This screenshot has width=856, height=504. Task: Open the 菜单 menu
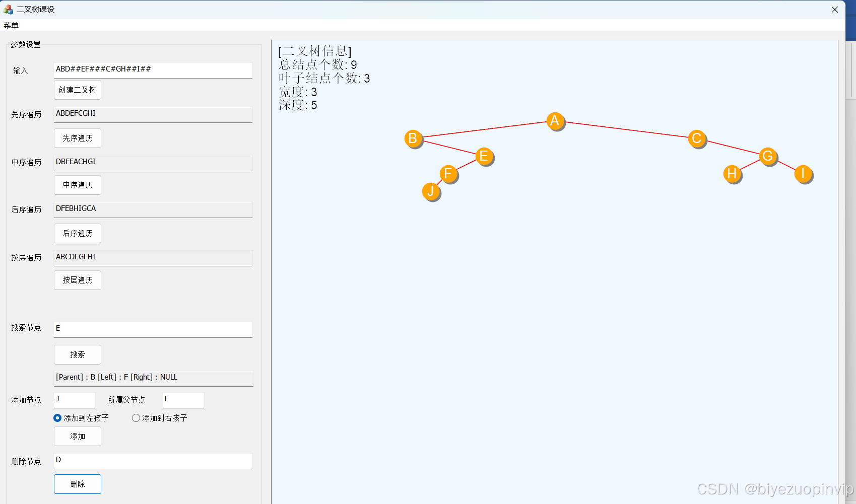pos(11,25)
